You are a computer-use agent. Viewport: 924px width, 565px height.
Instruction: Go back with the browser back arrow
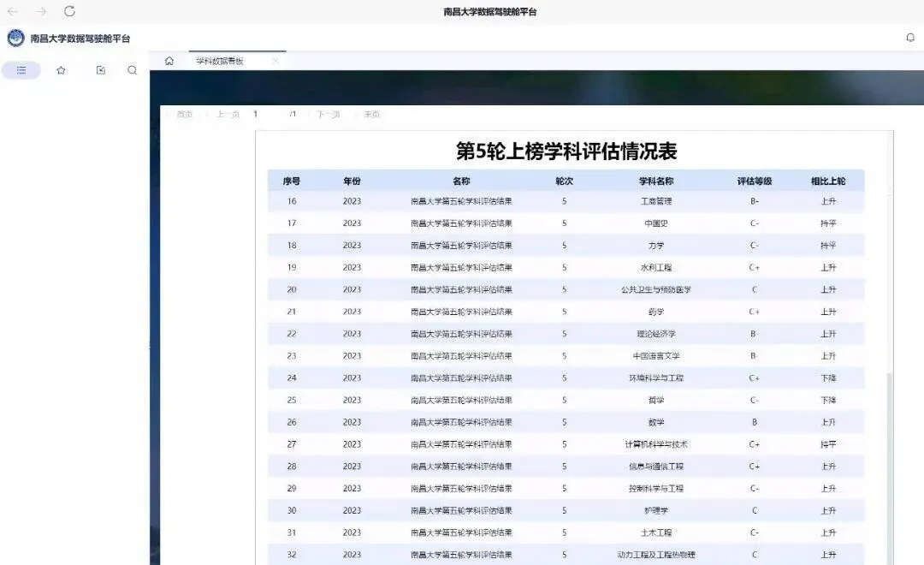pyautogui.click(x=12, y=12)
